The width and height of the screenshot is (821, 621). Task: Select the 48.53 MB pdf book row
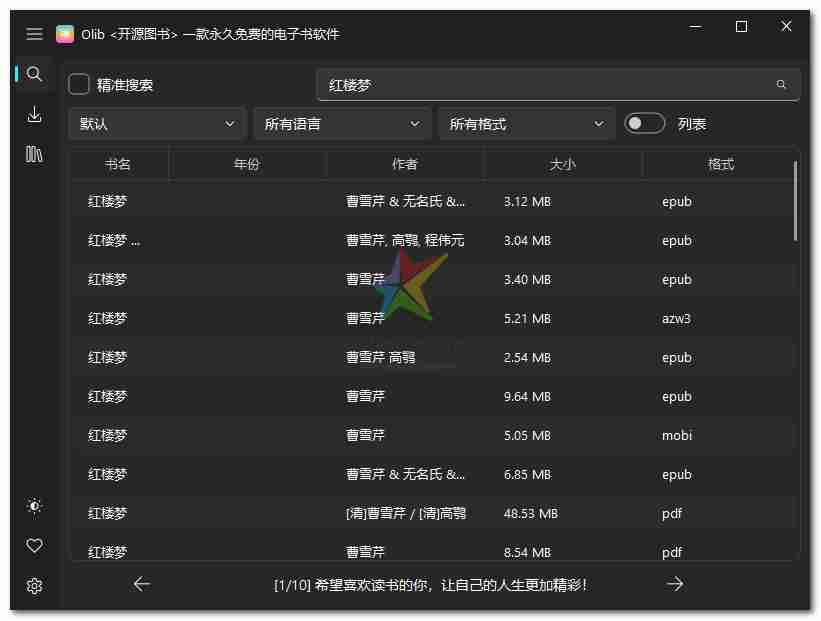(x=430, y=513)
